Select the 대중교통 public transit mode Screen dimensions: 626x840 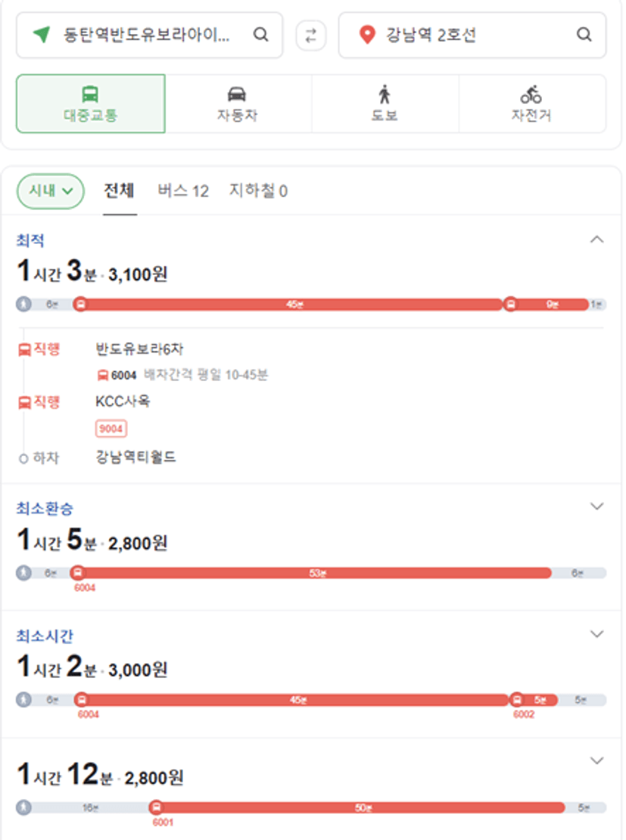pyautogui.click(x=91, y=104)
